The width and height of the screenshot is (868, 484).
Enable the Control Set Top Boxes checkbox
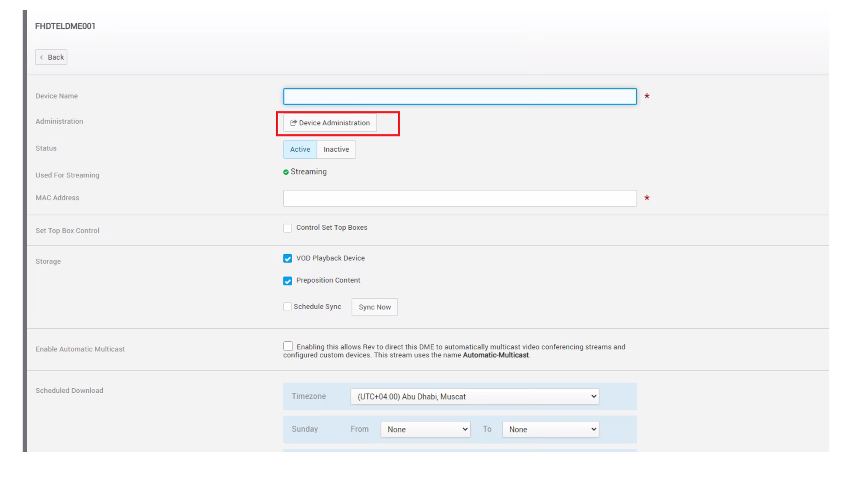[287, 228]
